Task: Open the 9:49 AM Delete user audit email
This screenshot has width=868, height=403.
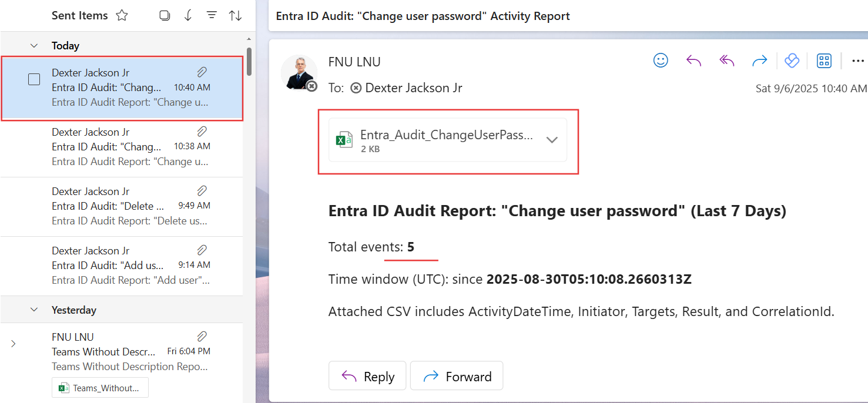Action: (129, 206)
